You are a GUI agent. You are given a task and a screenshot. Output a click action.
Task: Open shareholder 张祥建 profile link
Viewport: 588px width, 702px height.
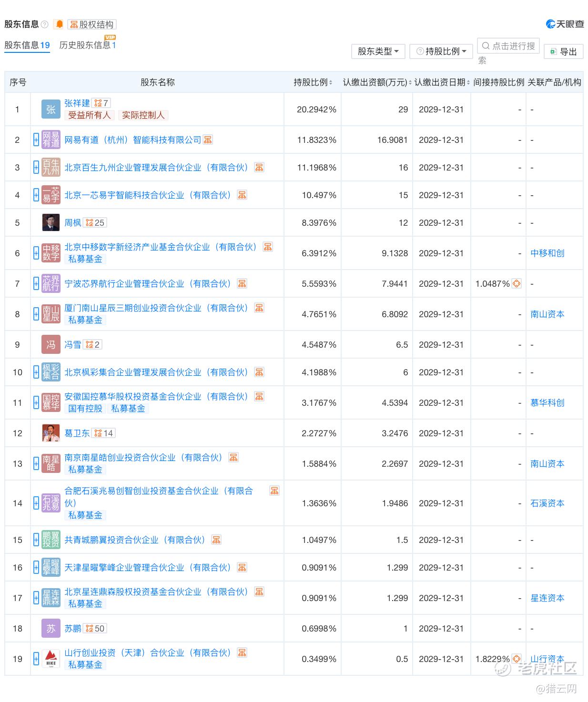(x=77, y=103)
